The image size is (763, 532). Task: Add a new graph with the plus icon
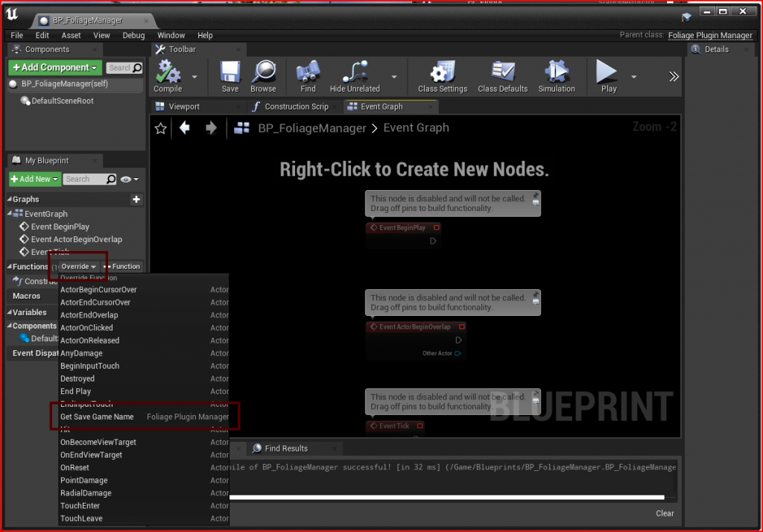click(136, 199)
